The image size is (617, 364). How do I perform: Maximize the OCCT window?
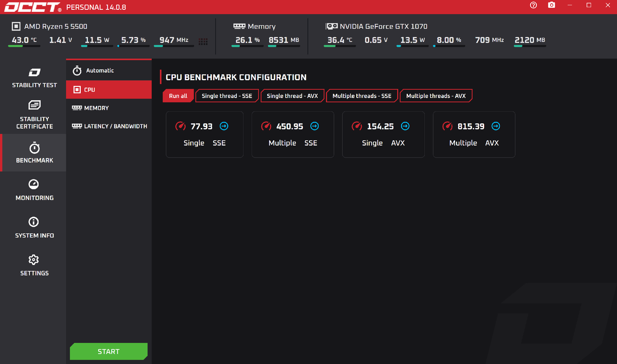click(x=589, y=5)
